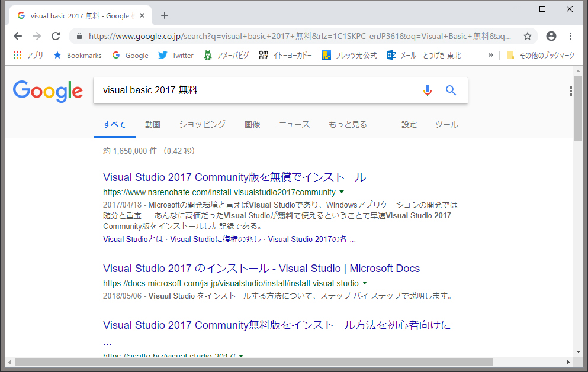Focus the browser address bar

(x=300, y=36)
